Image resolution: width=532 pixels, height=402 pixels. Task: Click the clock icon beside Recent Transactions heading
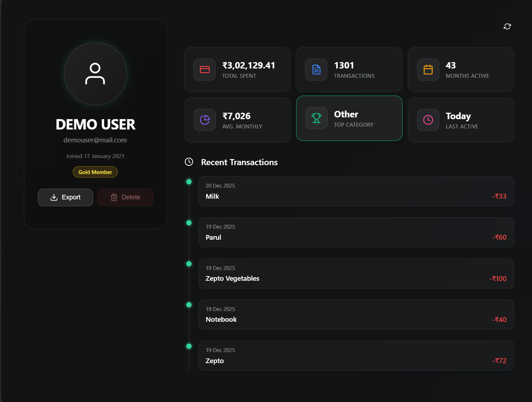189,162
